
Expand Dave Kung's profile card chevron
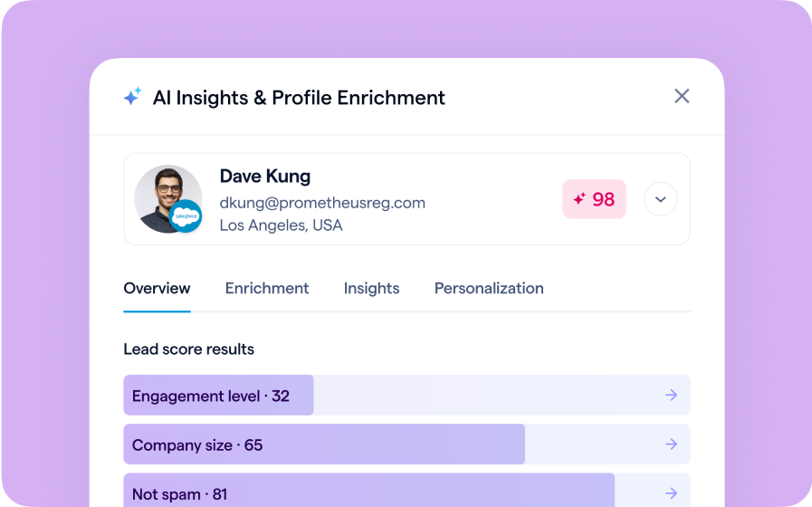[660, 199]
